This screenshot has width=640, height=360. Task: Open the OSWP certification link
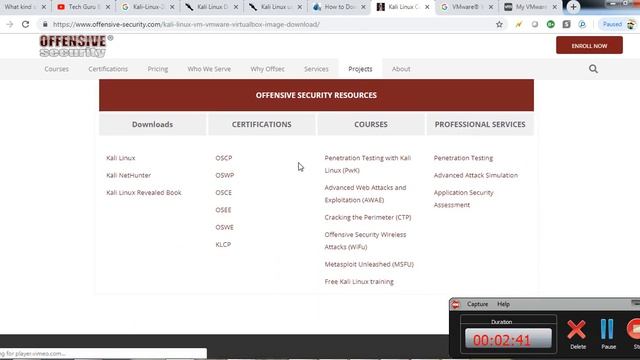(x=225, y=175)
